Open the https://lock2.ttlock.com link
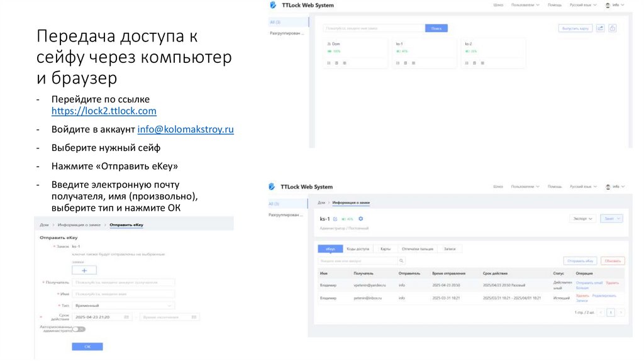This screenshot has width=644, height=361. pyautogui.click(x=104, y=111)
